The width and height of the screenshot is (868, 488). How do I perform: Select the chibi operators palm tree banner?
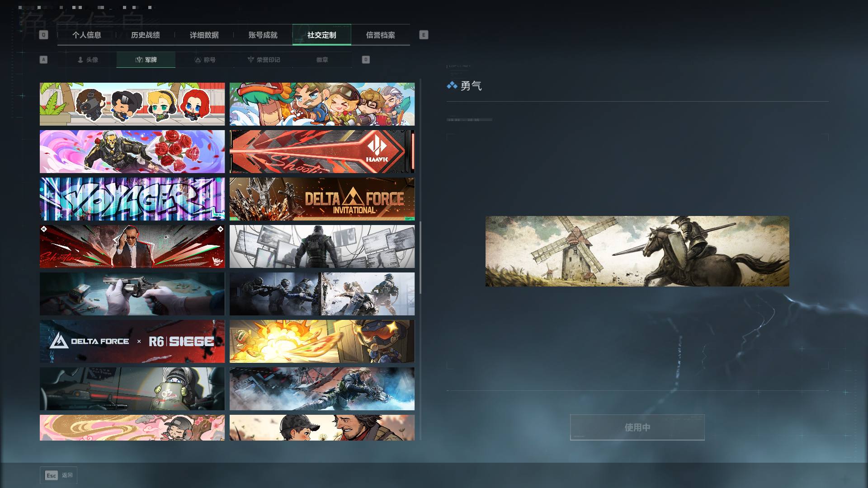[132, 104]
